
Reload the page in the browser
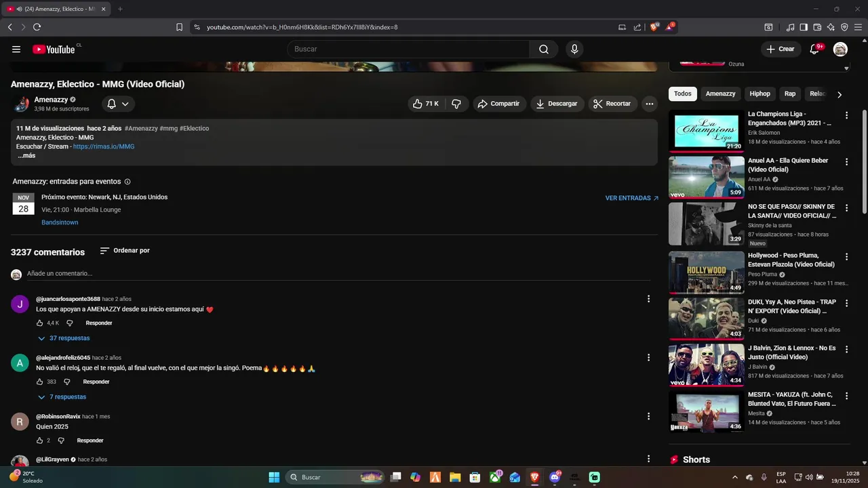pyautogui.click(x=37, y=27)
